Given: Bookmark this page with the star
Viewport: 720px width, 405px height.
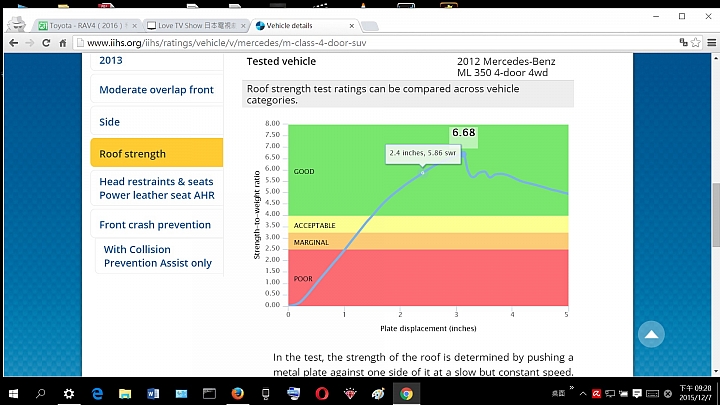Looking at the screenshot, I should [x=696, y=42].
